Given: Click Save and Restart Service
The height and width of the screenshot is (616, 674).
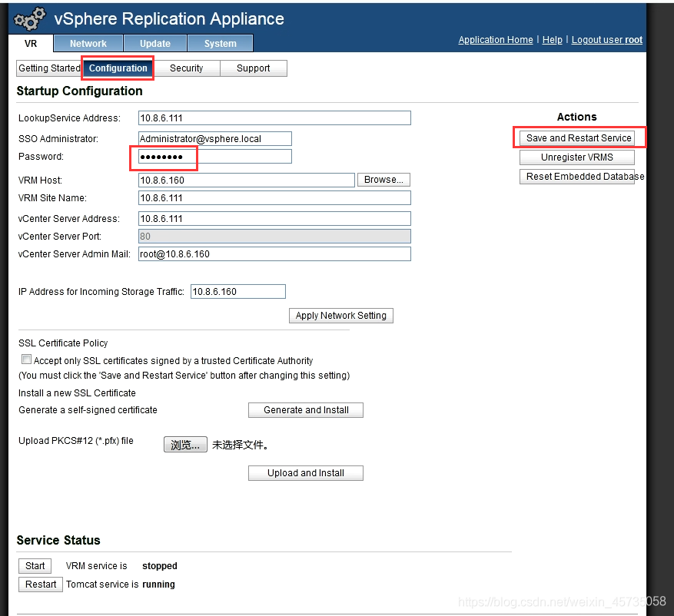Looking at the screenshot, I should point(577,138).
